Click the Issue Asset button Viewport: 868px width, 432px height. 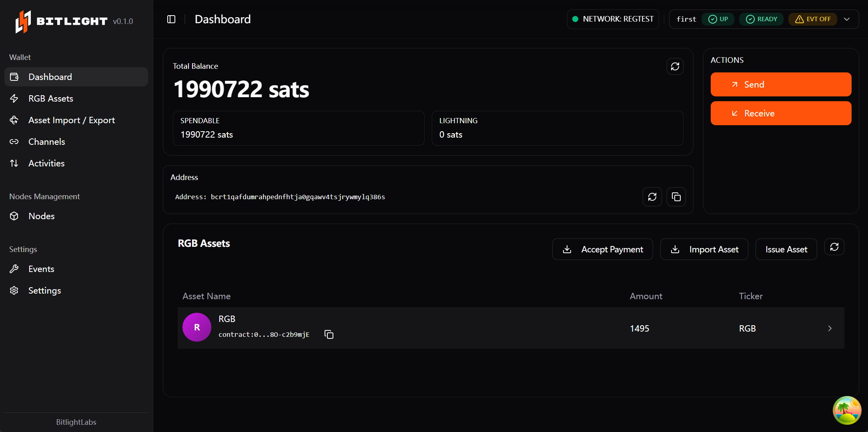[786, 250]
